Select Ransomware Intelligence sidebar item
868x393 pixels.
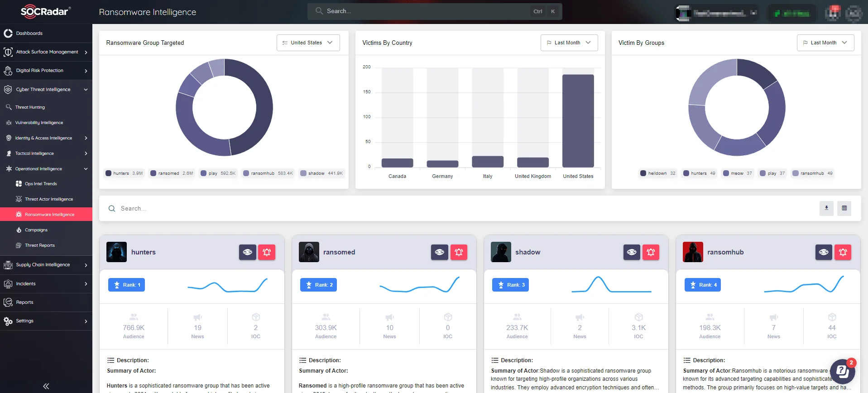click(46, 215)
